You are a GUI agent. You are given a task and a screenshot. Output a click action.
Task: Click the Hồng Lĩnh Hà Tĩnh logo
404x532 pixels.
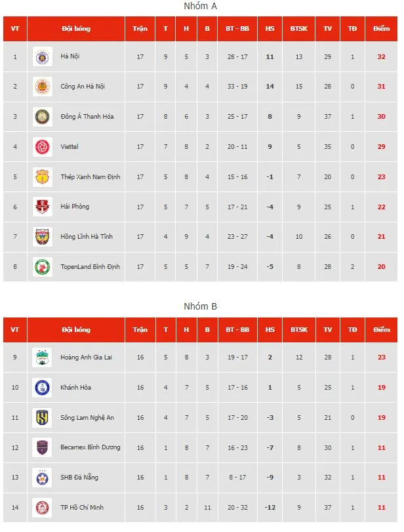pyautogui.click(x=43, y=237)
